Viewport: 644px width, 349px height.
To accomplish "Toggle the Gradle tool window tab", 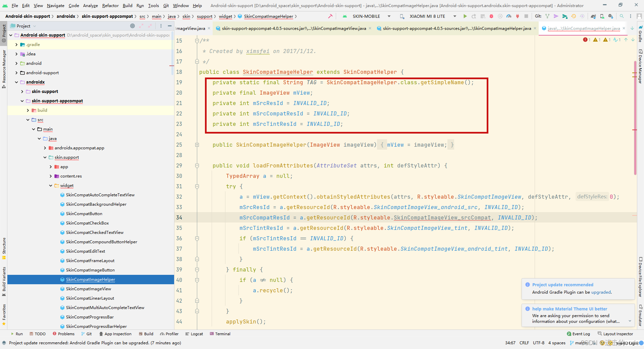I will (640, 34).
